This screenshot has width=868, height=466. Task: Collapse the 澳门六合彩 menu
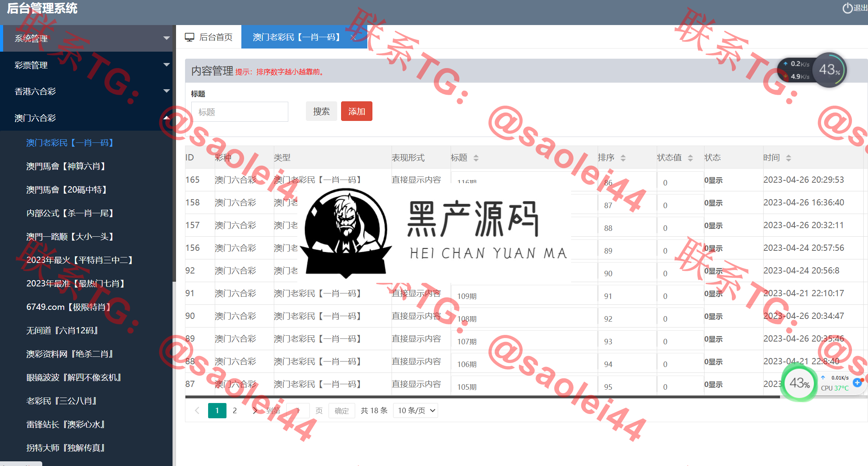click(x=86, y=118)
